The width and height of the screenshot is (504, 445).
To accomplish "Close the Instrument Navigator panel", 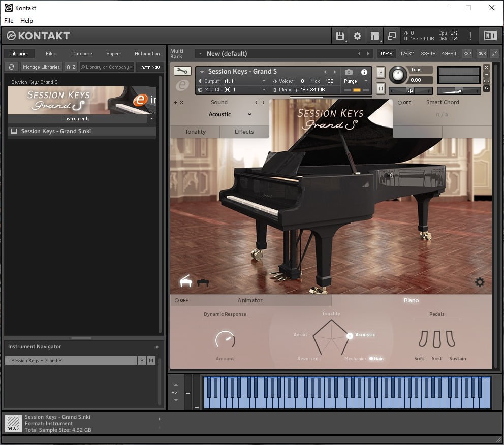I will click(x=157, y=347).
